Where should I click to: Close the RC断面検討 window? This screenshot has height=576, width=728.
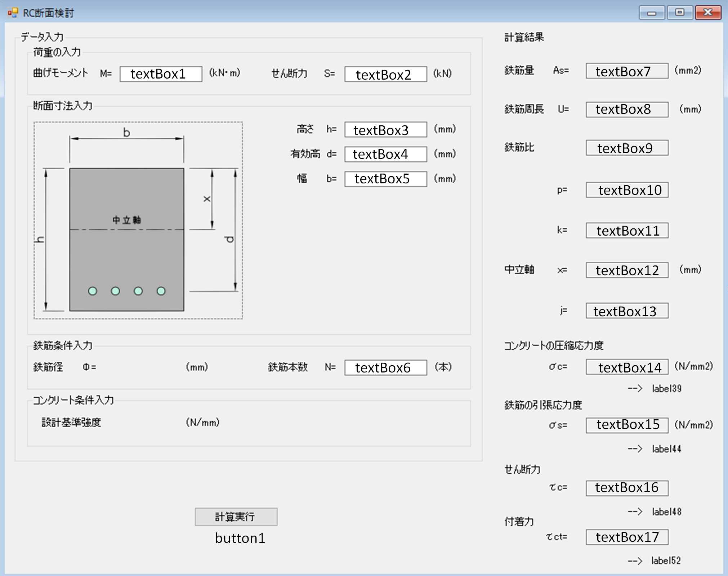click(x=708, y=13)
